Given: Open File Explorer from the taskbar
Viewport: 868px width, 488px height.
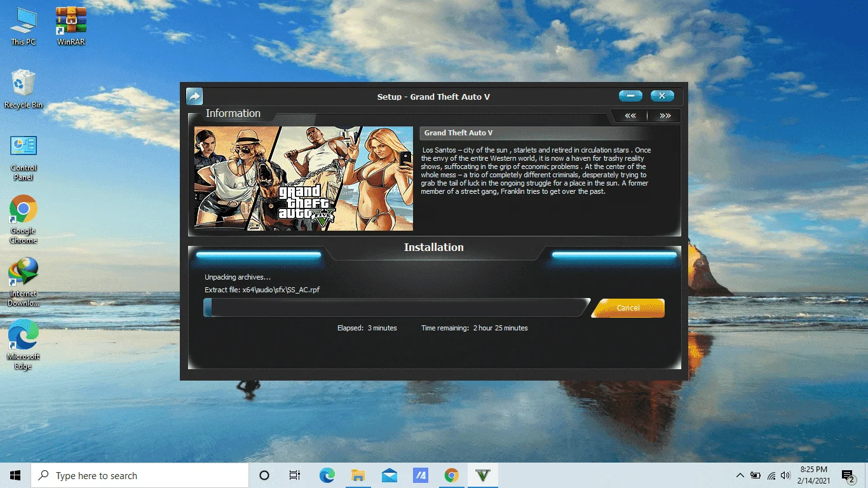Looking at the screenshot, I should pos(358,475).
